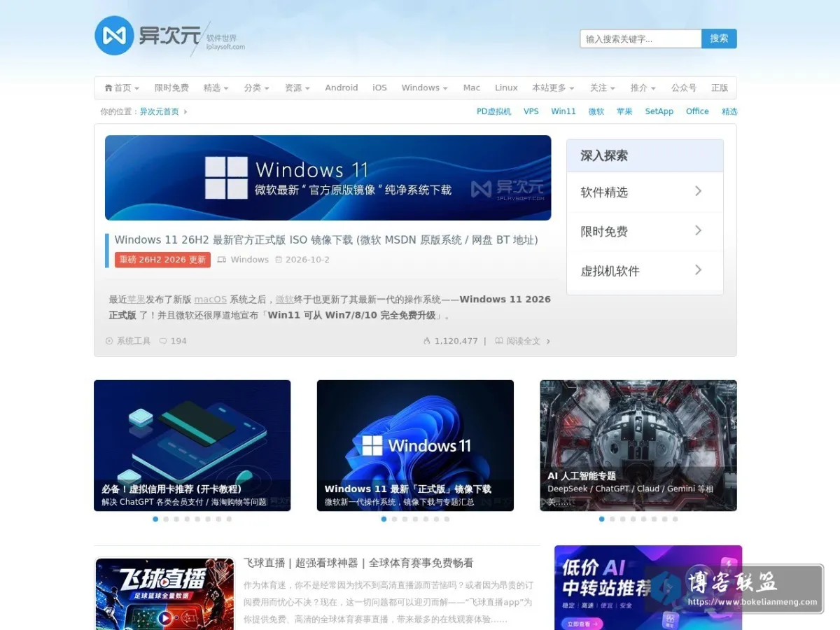Expand the 限时免费 sidebar chevron
The height and width of the screenshot is (630, 840).
(698, 230)
